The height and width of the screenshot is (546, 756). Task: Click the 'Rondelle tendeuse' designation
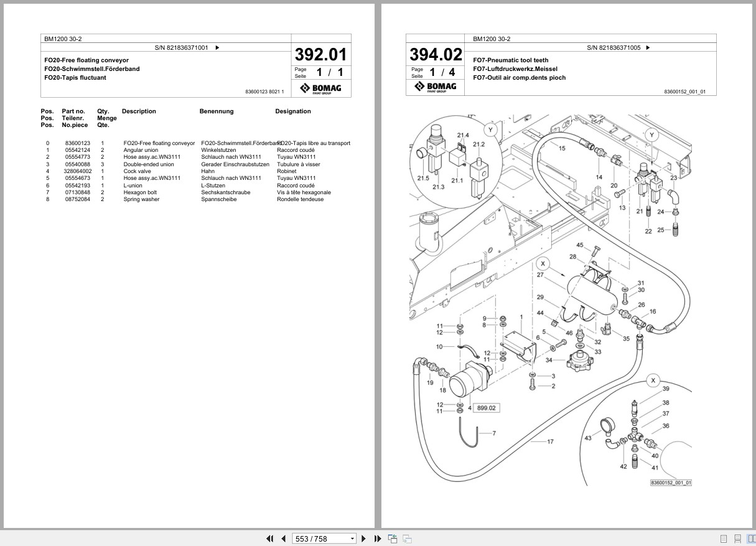tap(300, 199)
